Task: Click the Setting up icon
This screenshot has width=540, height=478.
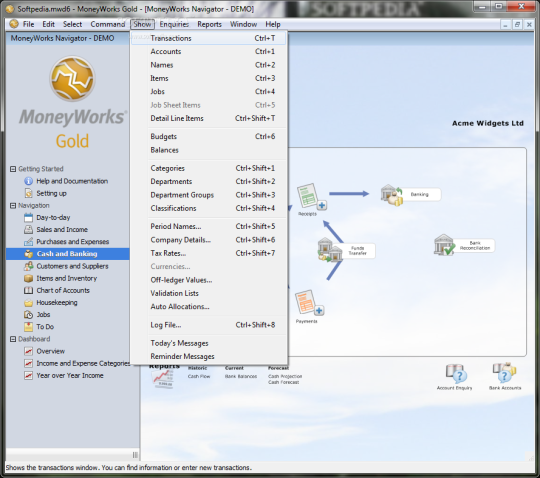Action: point(29,193)
